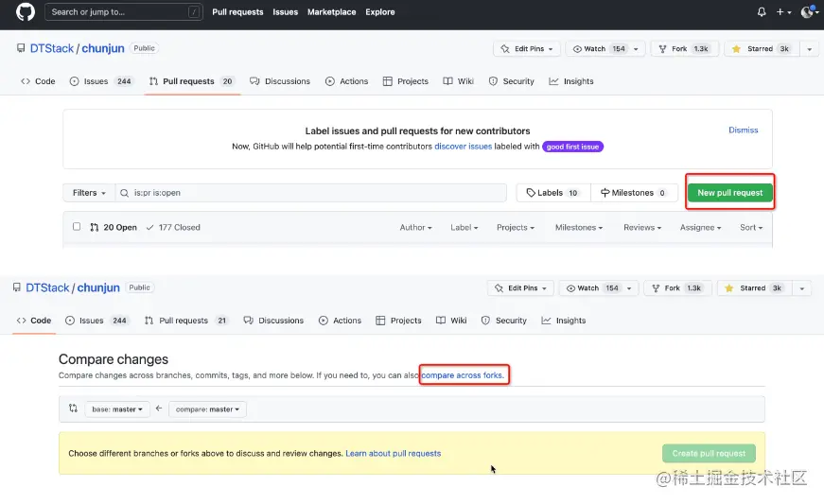The height and width of the screenshot is (504, 824).
Task: Open Wiki tab in lower repo nav
Action: [451, 321]
